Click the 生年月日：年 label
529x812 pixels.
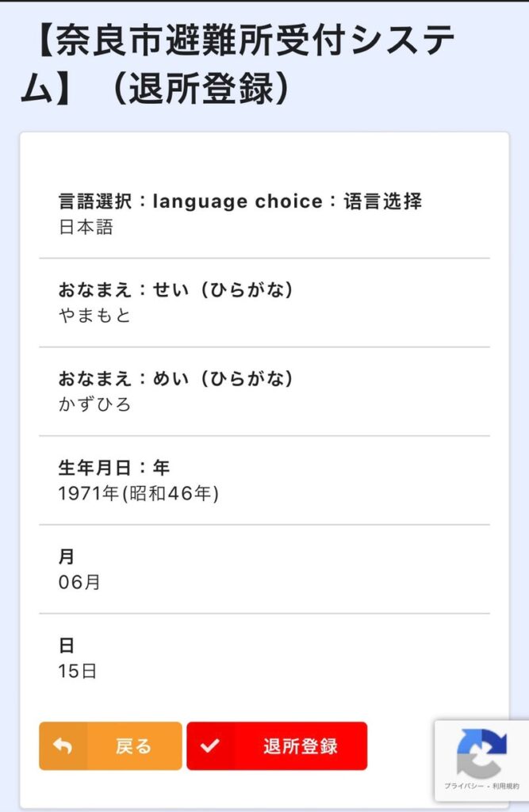(114, 468)
